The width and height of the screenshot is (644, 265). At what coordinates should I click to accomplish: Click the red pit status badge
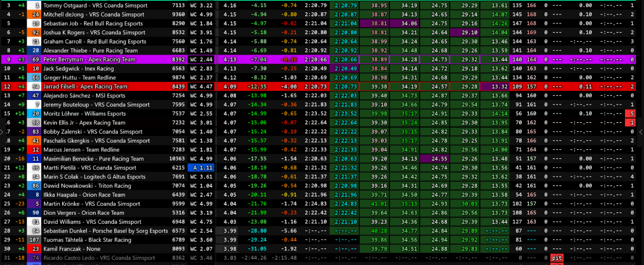(556, 258)
